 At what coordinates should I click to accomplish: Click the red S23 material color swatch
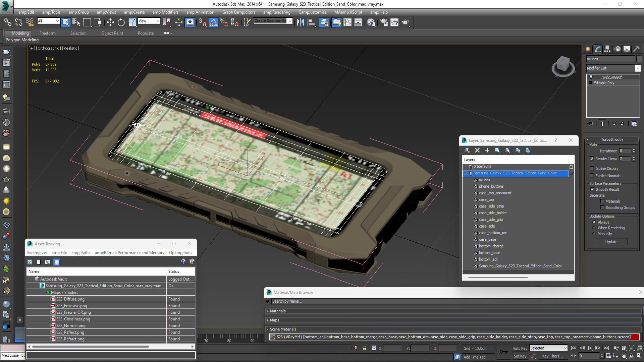[x=635, y=337]
